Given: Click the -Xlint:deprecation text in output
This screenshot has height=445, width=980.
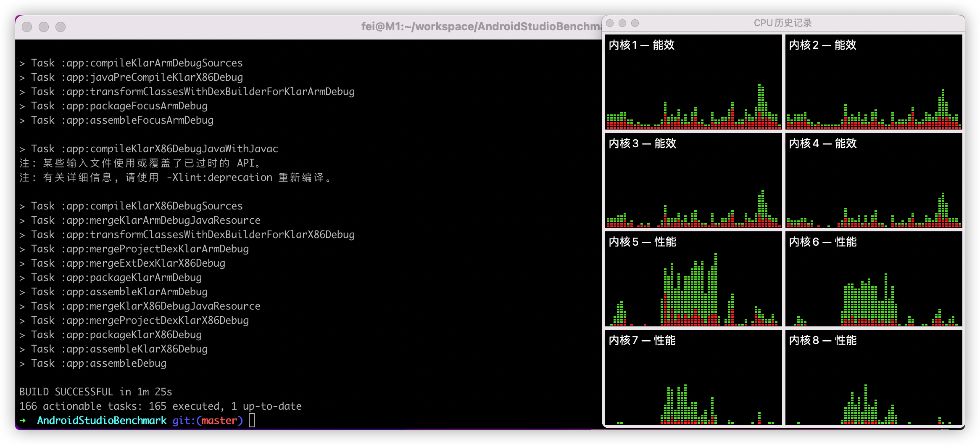Looking at the screenshot, I should tap(219, 177).
